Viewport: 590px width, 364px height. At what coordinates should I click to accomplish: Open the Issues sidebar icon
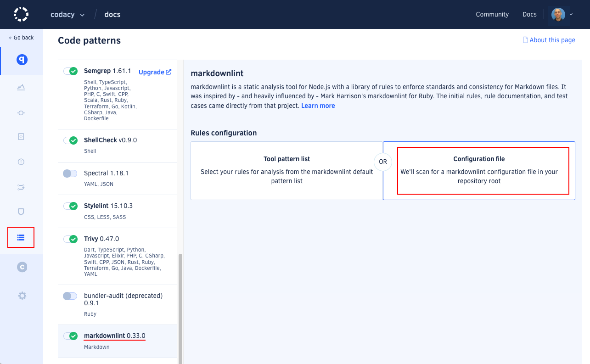(21, 162)
